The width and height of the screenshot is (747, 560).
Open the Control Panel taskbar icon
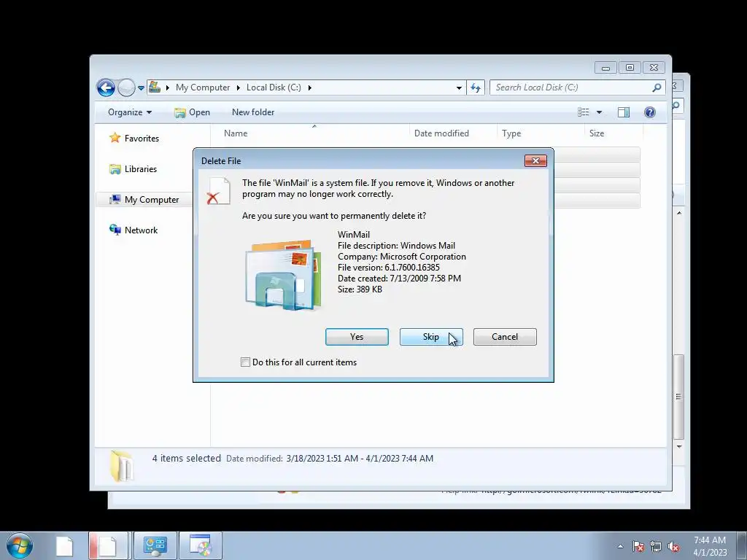click(155, 546)
